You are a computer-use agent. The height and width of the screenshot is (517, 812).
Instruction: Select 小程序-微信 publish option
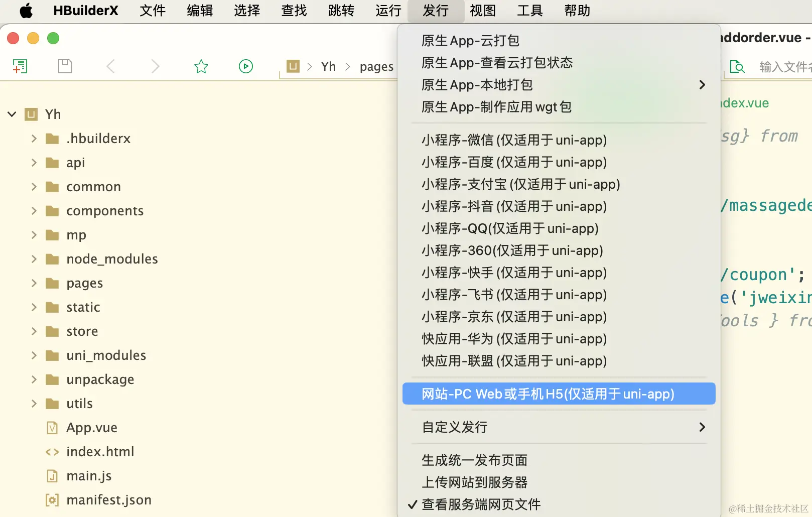559,140
